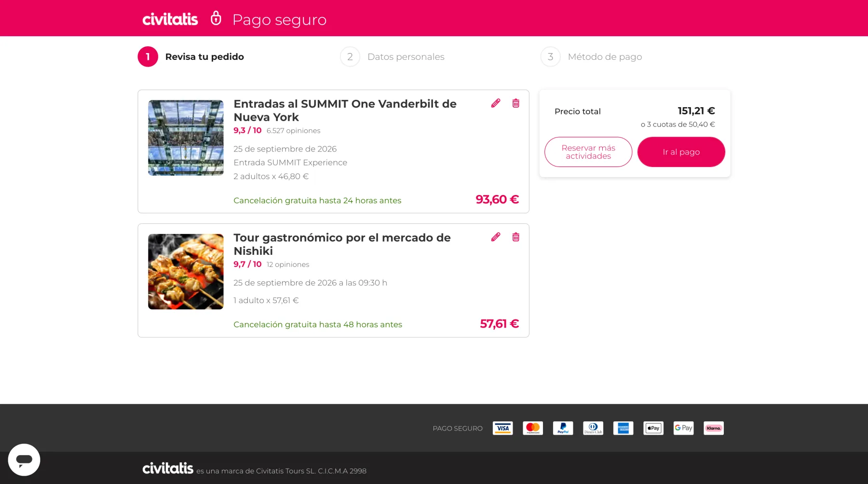Click the Mastercard payment logo

point(533,428)
